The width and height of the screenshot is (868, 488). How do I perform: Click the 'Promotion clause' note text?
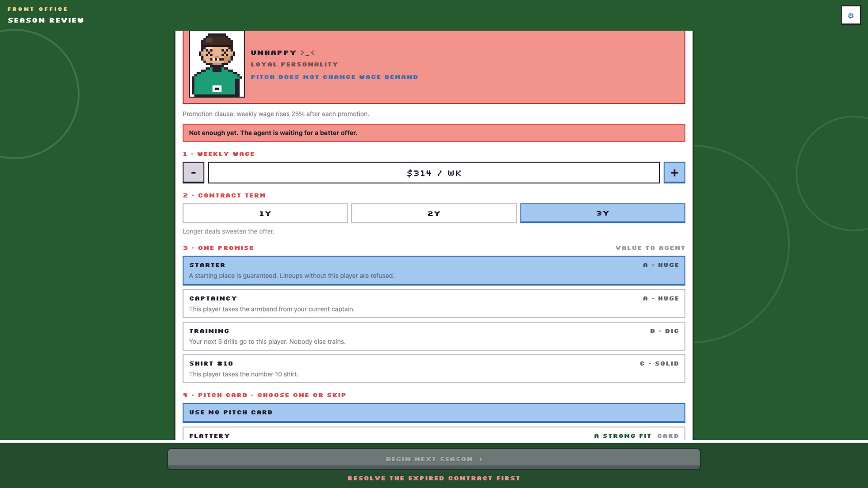[x=276, y=114]
